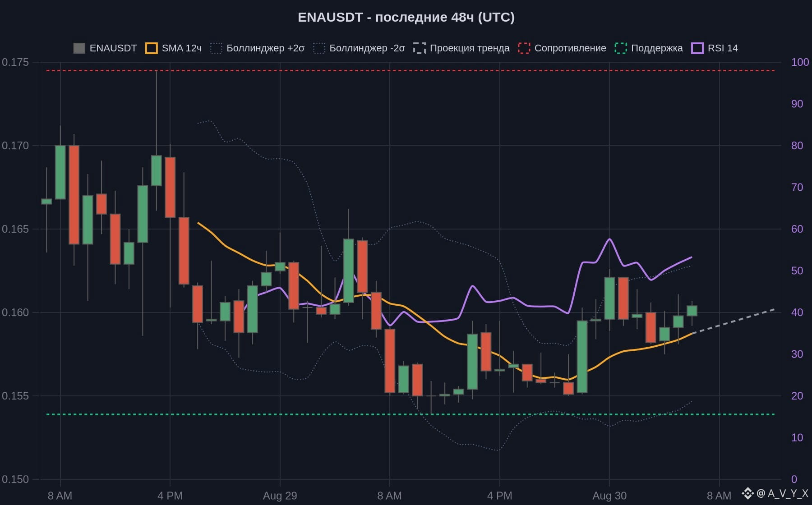Click the 0.170 price axis label
This screenshot has height=505, width=812.
15,145
